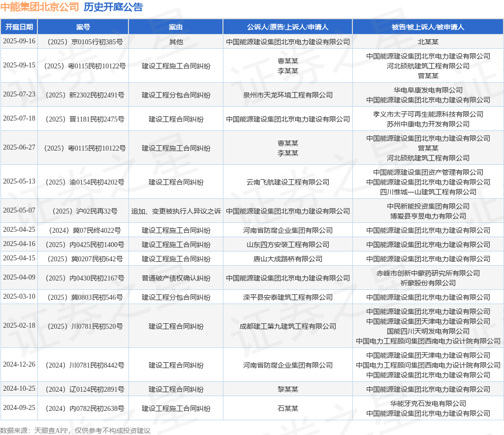
Task: Click the heading 历史开庭公告
Action: [113, 7]
